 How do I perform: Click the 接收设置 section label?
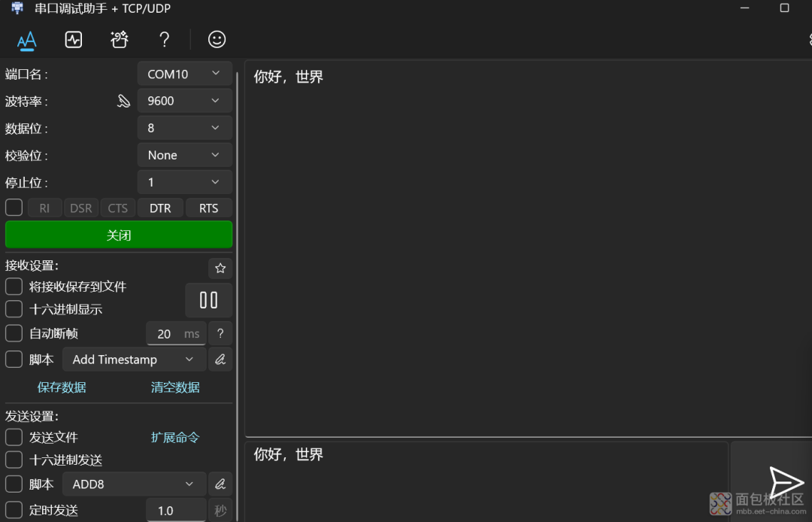32,266
